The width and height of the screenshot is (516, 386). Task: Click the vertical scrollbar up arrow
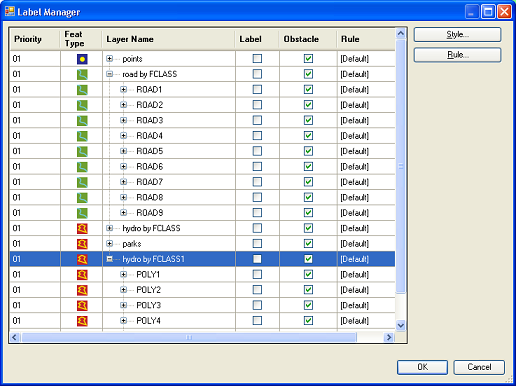tap(401, 33)
